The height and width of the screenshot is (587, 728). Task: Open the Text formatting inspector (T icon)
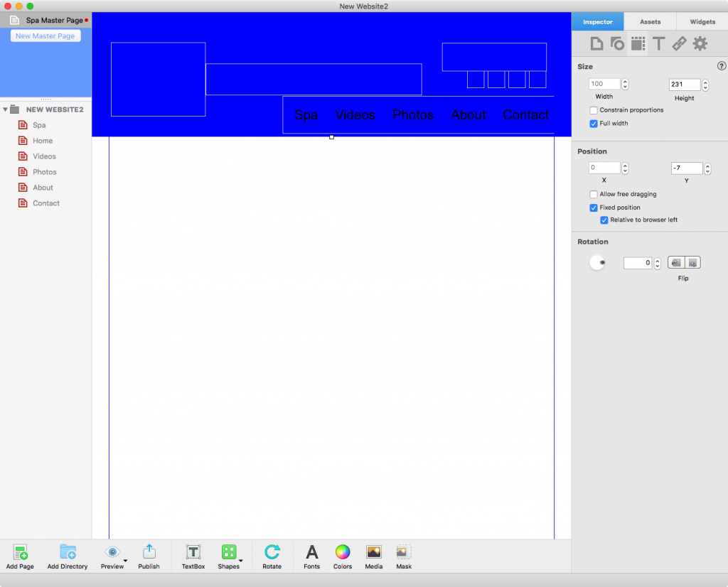pyautogui.click(x=658, y=43)
